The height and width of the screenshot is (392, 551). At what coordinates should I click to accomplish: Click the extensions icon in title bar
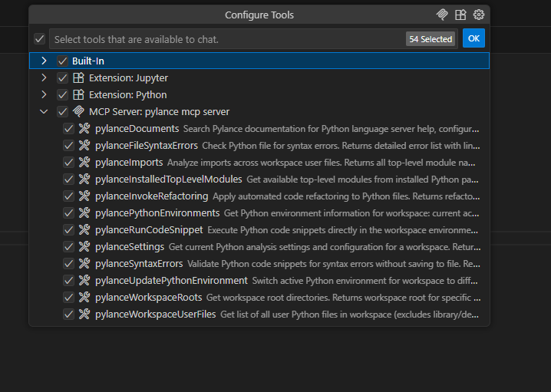tap(460, 15)
